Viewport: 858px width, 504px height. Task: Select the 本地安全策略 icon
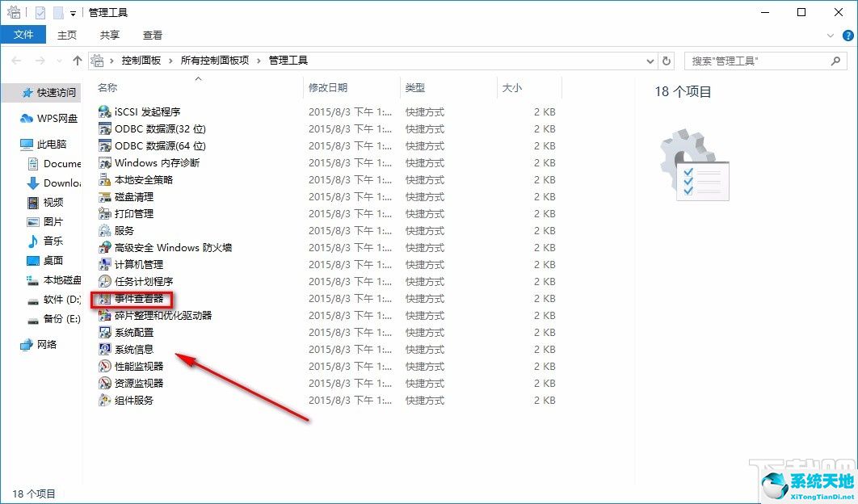(x=104, y=179)
